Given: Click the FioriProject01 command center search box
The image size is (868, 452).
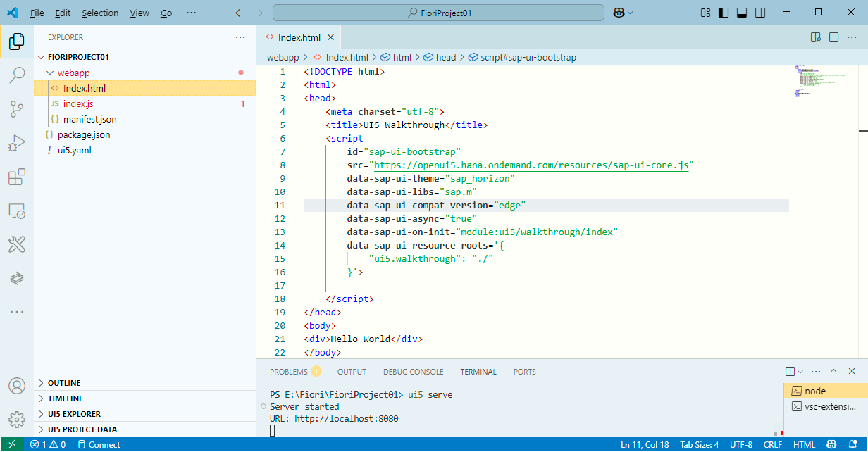Looking at the screenshot, I should pyautogui.click(x=438, y=13).
